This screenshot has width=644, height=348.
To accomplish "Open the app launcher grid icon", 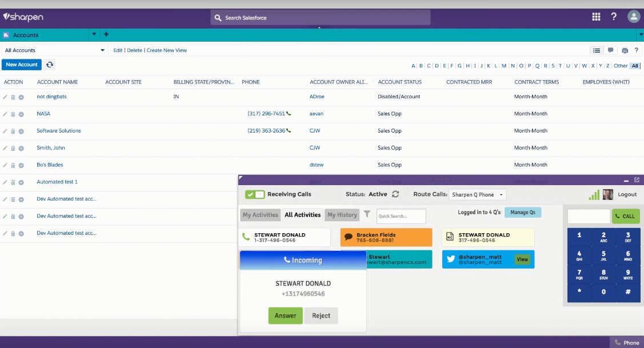I will tap(596, 17).
